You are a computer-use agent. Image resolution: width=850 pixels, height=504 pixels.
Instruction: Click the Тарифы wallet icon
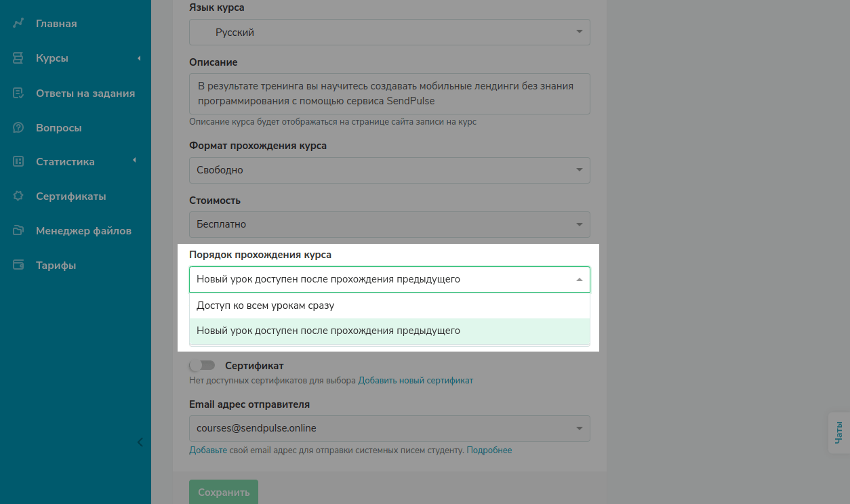(18, 266)
